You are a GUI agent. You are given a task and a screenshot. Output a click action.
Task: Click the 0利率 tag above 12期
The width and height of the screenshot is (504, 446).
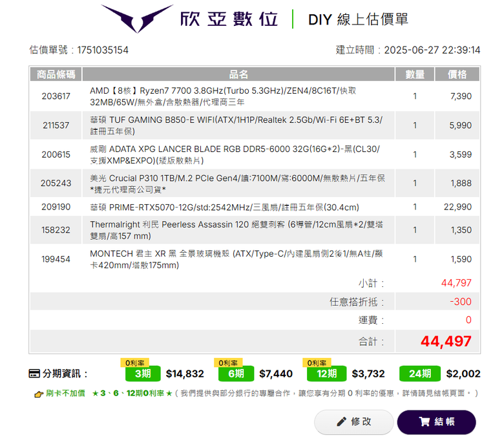[x=317, y=363]
